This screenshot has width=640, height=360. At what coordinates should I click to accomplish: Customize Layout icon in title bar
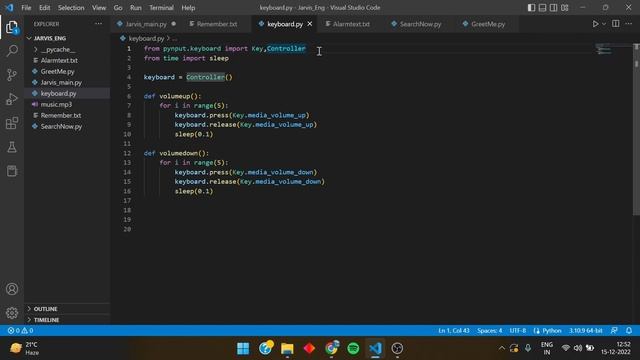565,8
